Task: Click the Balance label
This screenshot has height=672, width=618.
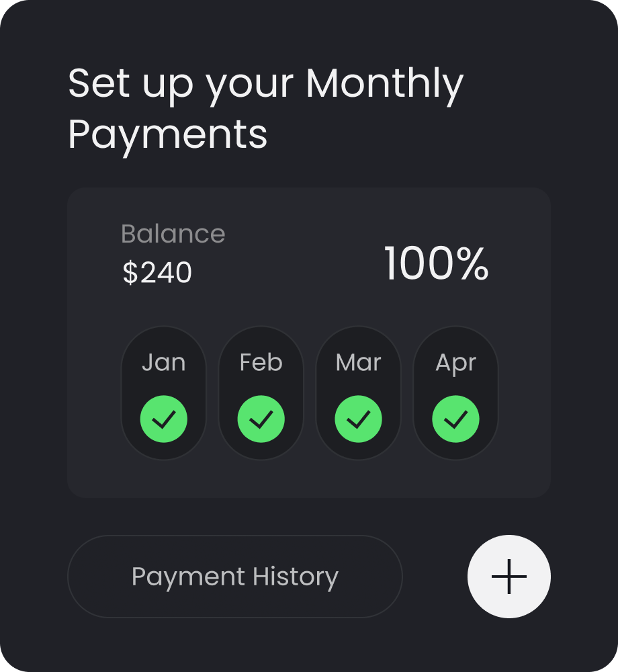Action: (x=173, y=234)
